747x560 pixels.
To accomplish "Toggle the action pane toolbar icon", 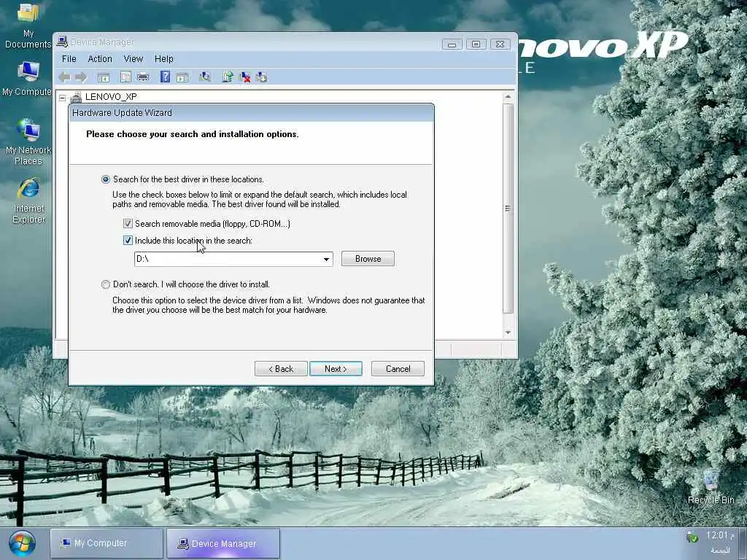I will 182,77.
